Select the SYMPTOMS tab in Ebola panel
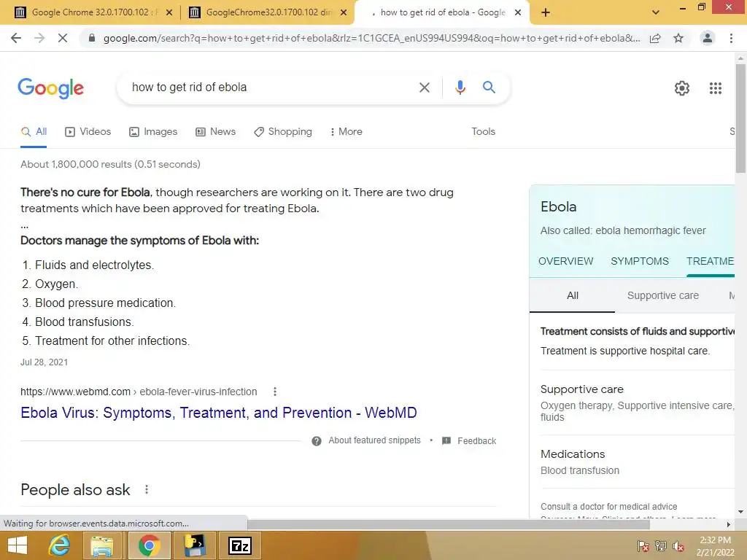Image resolution: width=747 pixels, height=560 pixels. point(639,262)
